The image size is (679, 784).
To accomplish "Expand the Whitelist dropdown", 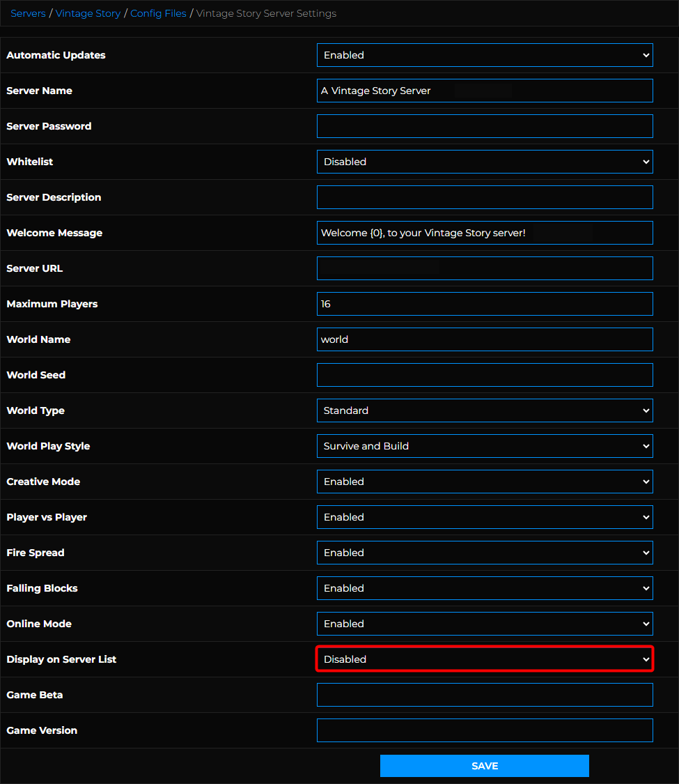I will point(484,162).
